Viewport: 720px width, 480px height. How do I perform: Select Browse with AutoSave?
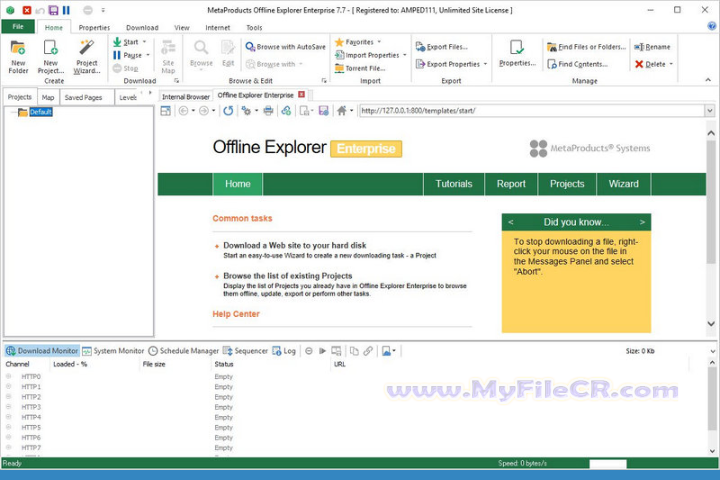pos(286,46)
